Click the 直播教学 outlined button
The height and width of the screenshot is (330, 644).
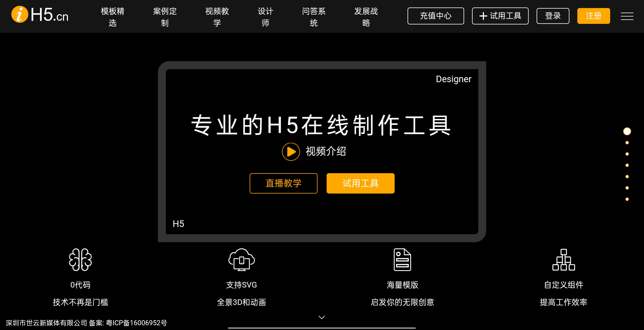pyautogui.click(x=283, y=183)
